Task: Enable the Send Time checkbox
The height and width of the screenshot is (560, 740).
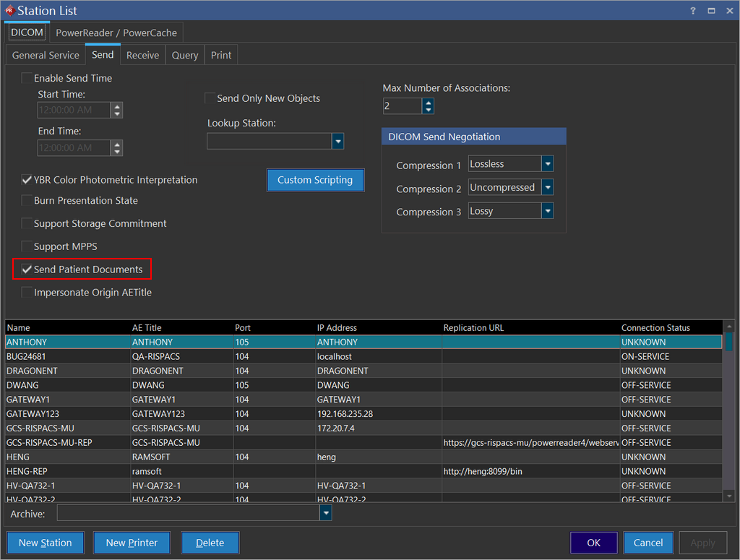Action: pyautogui.click(x=27, y=78)
